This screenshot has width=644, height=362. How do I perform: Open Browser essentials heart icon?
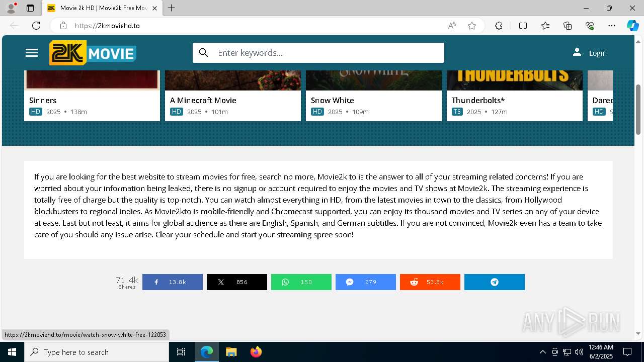coord(590,26)
